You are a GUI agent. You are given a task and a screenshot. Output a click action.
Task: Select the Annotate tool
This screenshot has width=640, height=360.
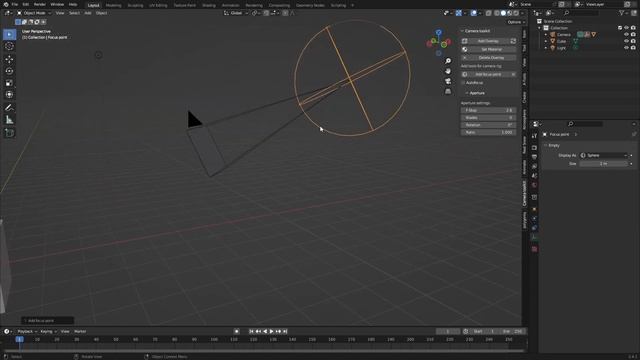pyautogui.click(x=9, y=108)
